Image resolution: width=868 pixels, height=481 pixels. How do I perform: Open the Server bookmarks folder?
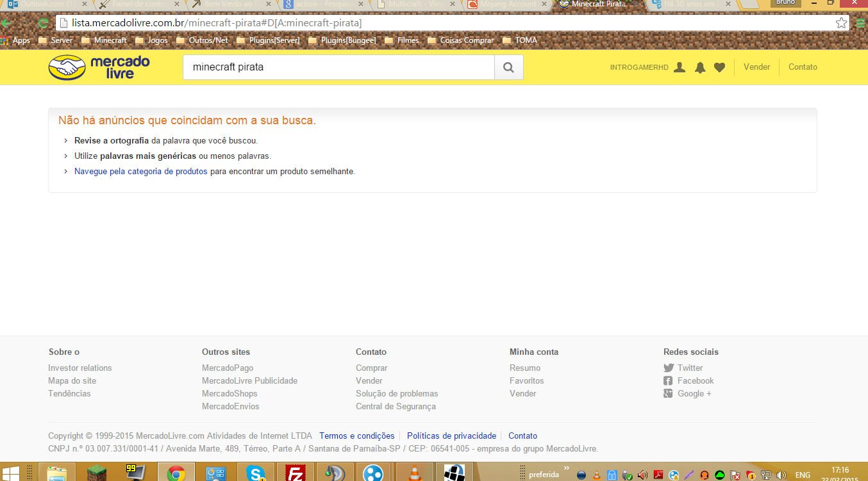[56, 40]
